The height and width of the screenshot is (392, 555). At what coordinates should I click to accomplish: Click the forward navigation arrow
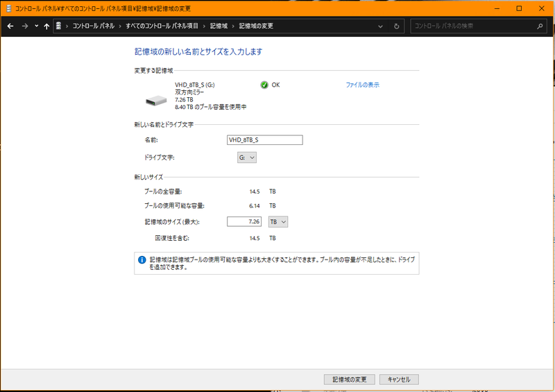25,26
